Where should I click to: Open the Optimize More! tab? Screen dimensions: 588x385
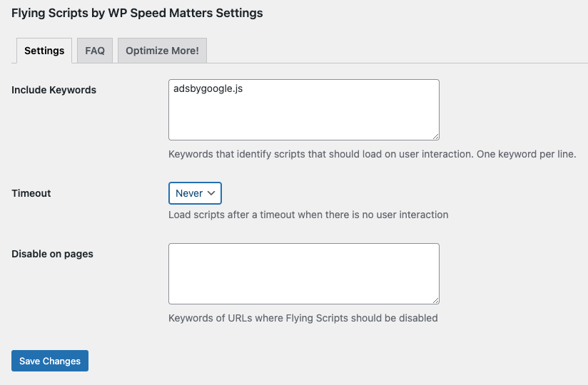(x=162, y=51)
